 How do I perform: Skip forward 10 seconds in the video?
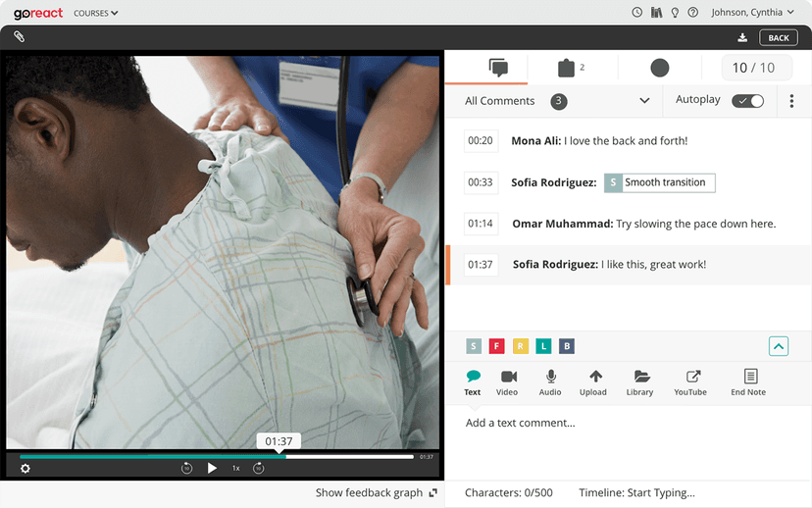pos(259,469)
